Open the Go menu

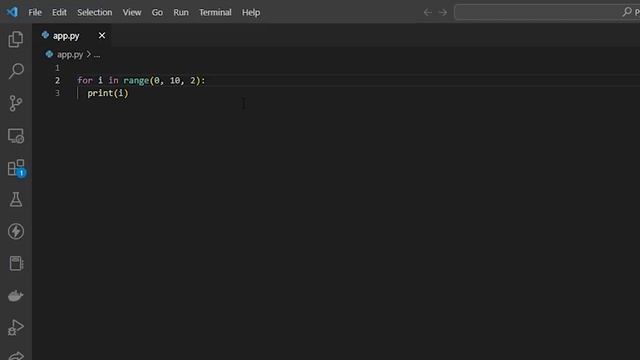pyautogui.click(x=157, y=12)
